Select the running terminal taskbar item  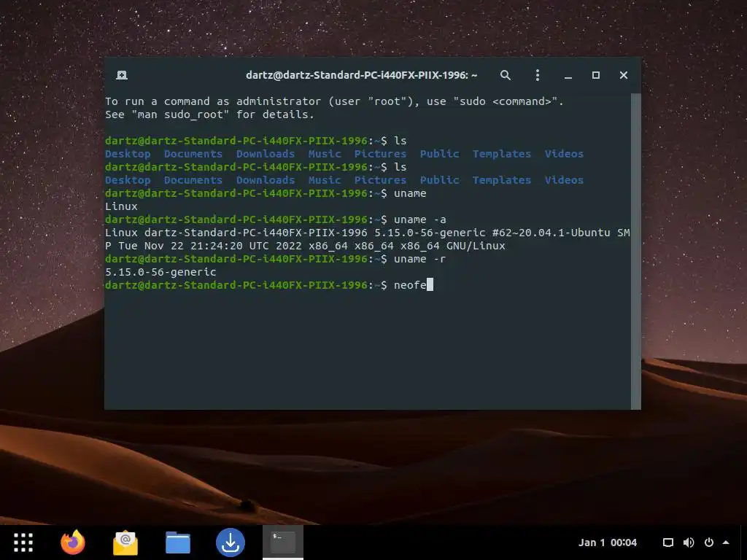click(283, 542)
